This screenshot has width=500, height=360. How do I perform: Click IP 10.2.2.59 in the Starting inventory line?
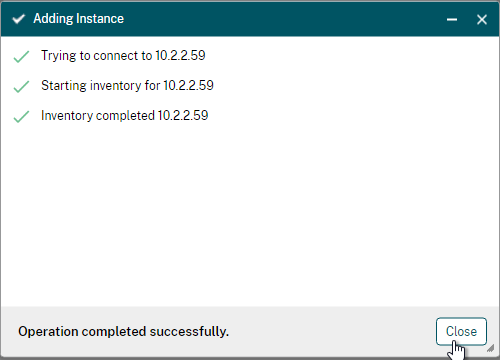point(188,86)
